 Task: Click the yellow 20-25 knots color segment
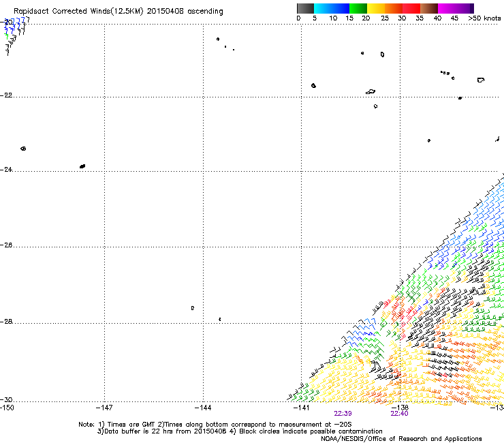[376, 8]
